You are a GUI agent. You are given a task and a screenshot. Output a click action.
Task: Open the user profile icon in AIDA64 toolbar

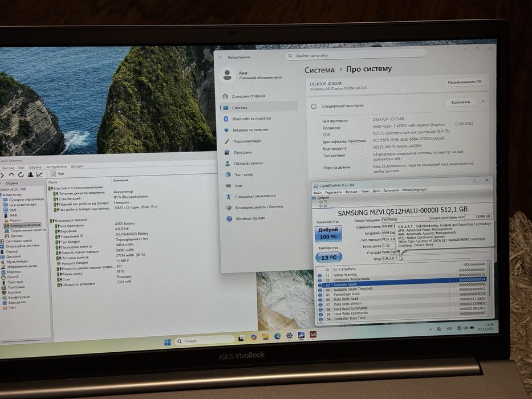click(x=30, y=174)
